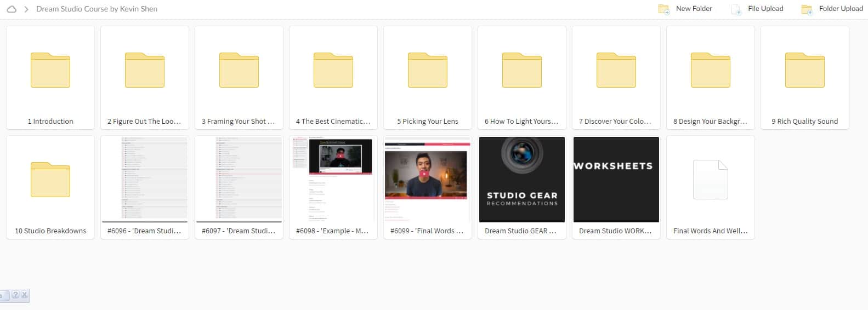Click the '2 Figure Out The Loo...' label

pyautogui.click(x=144, y=122)
